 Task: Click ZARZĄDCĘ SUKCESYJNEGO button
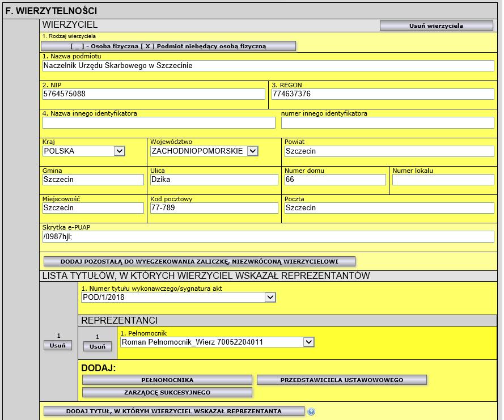[167, 393]
